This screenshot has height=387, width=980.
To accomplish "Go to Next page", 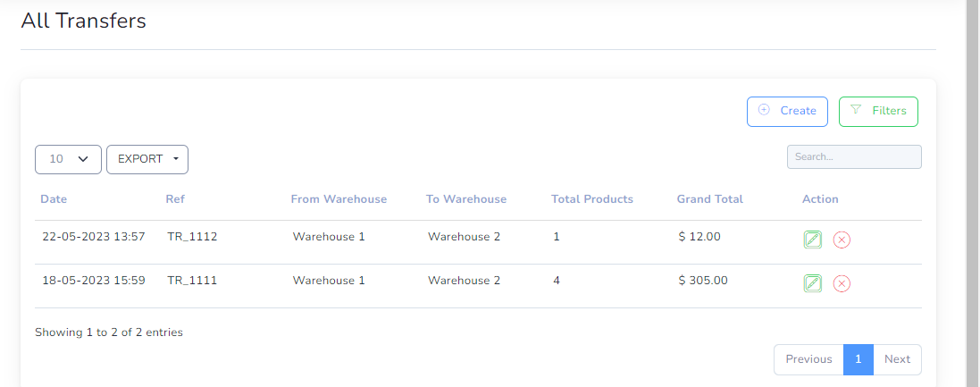I will coord(897,359).
